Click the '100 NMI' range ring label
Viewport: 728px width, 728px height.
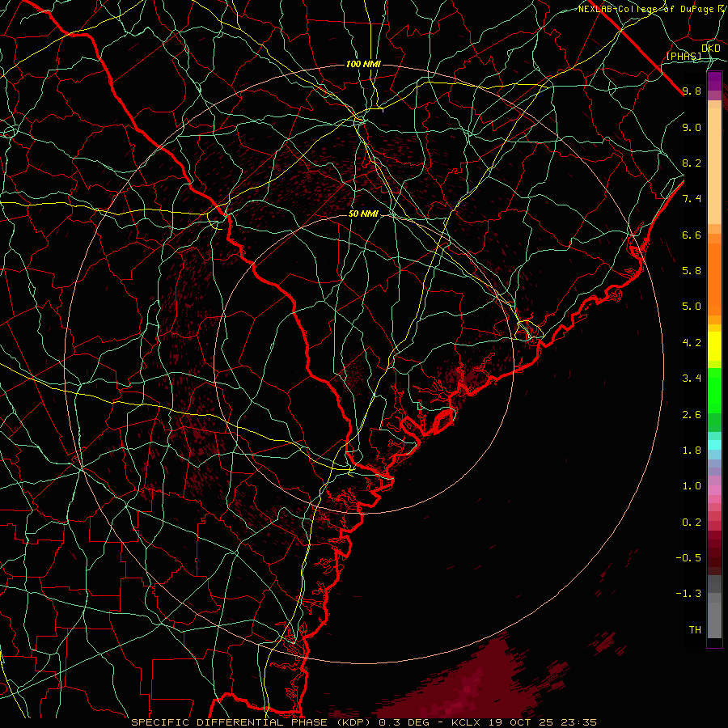click(x=363, y=64)
